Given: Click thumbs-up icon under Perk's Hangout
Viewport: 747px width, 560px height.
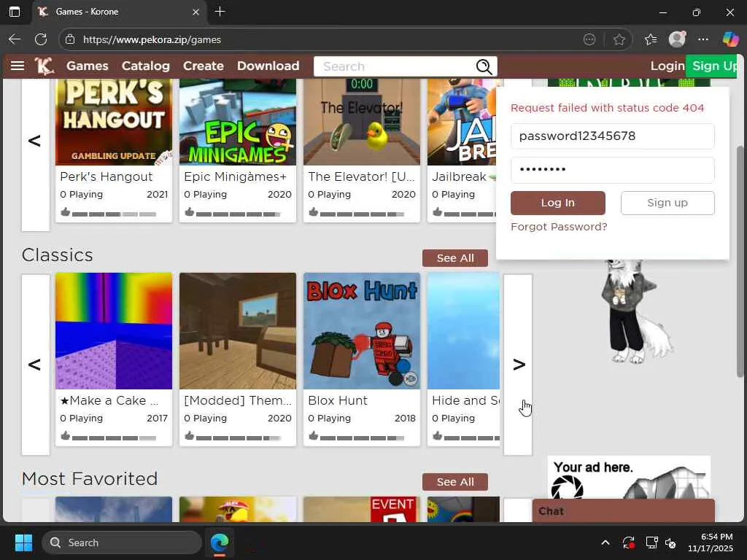Looking at the screenshot, I should [65, 212].
